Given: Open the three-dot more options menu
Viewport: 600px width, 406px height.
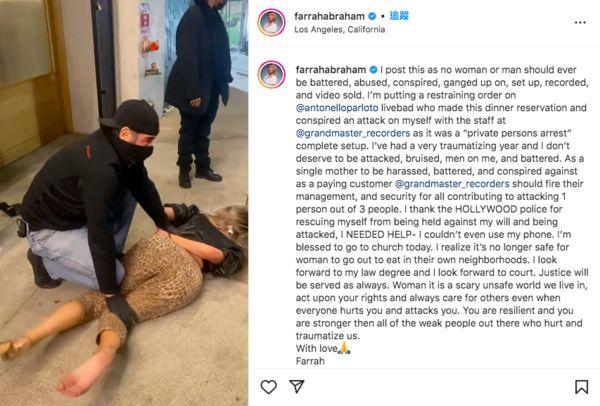Looking at the screenshot, I should (580, 23).
